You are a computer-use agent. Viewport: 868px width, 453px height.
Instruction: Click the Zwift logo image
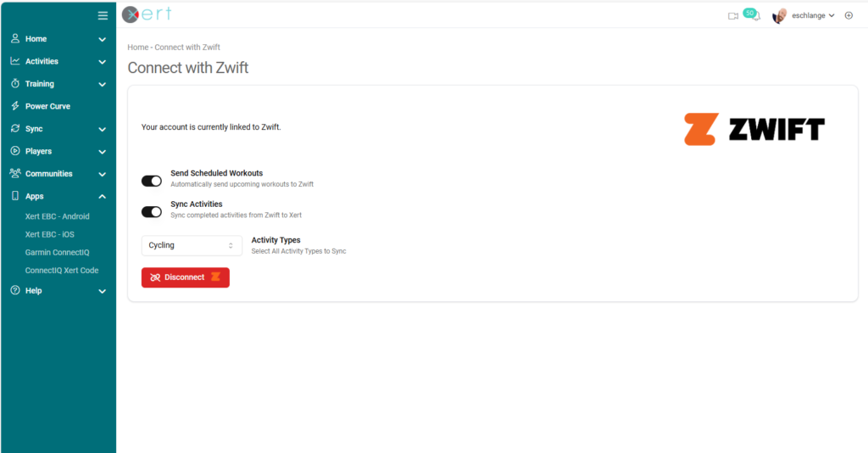click(x=754, y=129)
